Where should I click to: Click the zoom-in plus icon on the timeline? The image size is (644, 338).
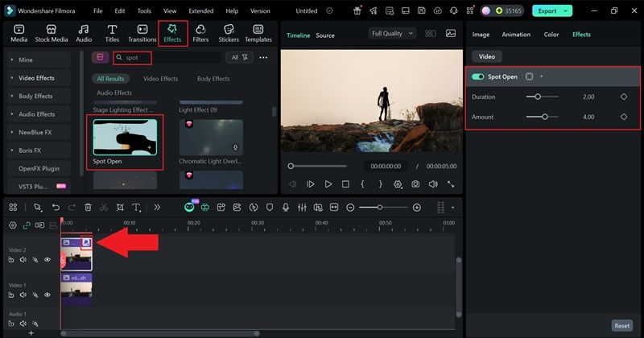[x=416, y=207]
